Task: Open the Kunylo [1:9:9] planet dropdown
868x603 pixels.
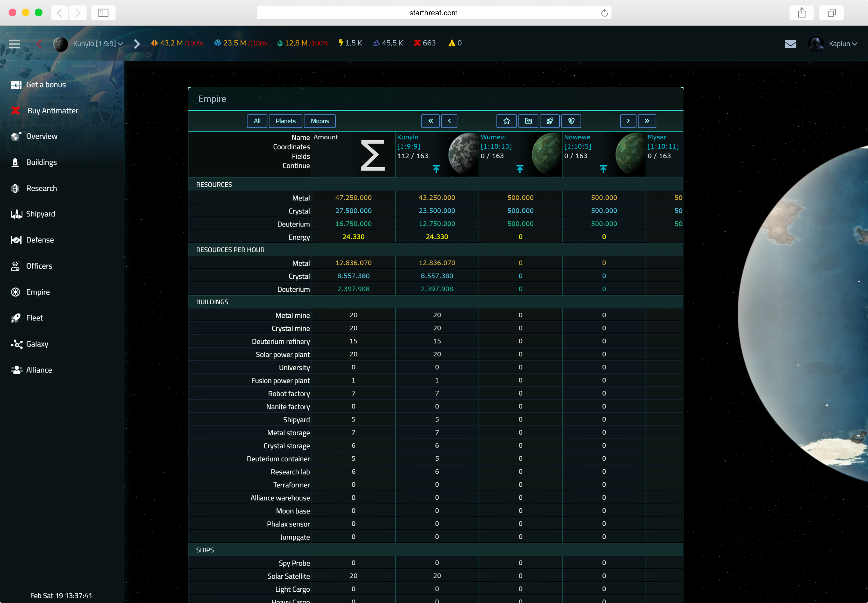Action: pyautogui.click(x=98, y=44)
